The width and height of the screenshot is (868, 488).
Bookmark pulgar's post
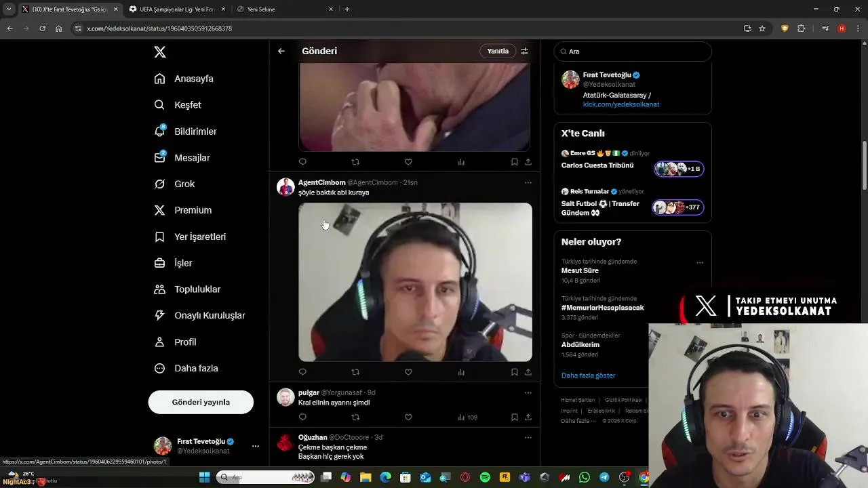pyautogui.click(x=515, y=418)
